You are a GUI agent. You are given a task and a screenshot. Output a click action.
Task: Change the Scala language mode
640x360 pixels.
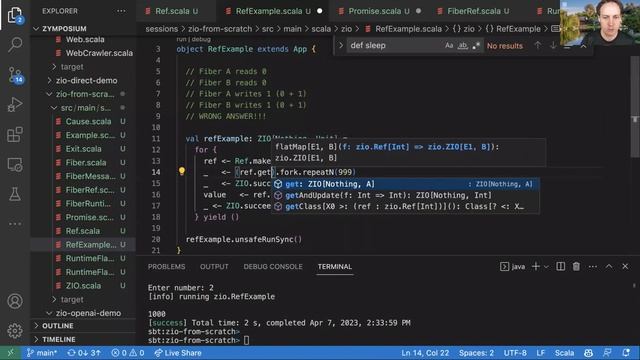tap(564, 353)
